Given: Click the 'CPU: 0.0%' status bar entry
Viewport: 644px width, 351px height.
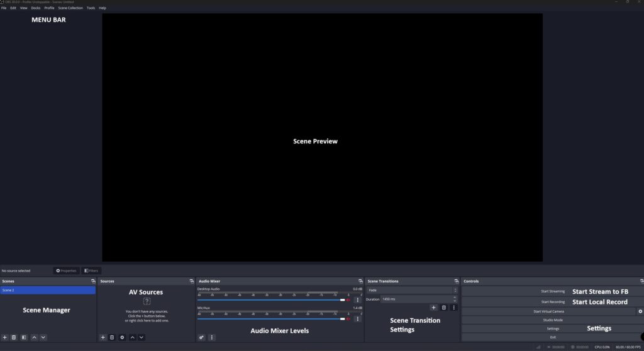Looking at the screenshot, I should click(602, 347).
